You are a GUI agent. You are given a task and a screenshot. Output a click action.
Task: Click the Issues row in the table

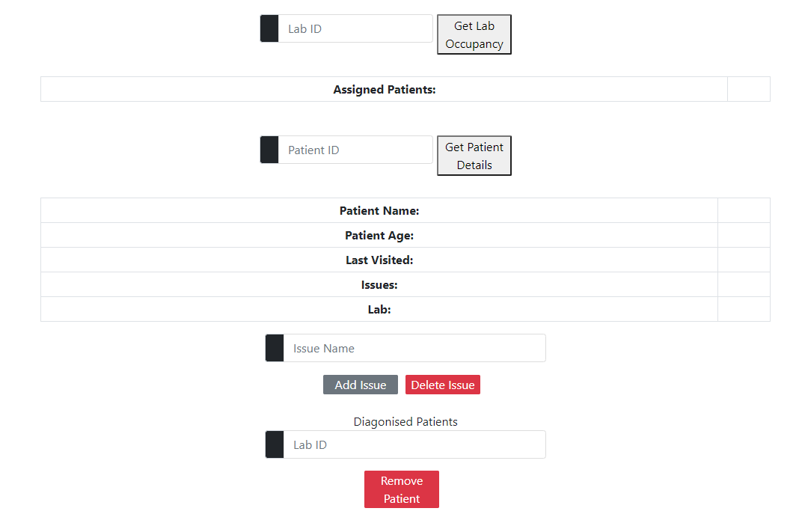(x=379, y=284)
